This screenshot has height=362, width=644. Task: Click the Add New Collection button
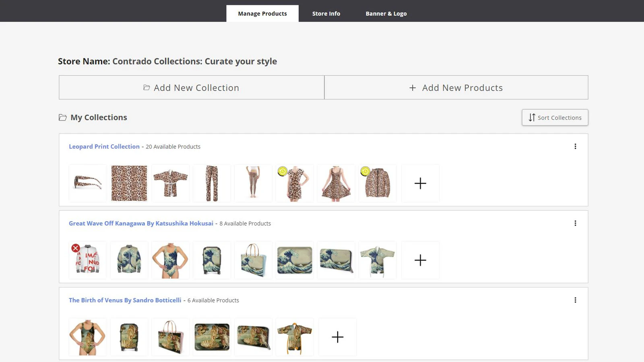coord(192,87)
